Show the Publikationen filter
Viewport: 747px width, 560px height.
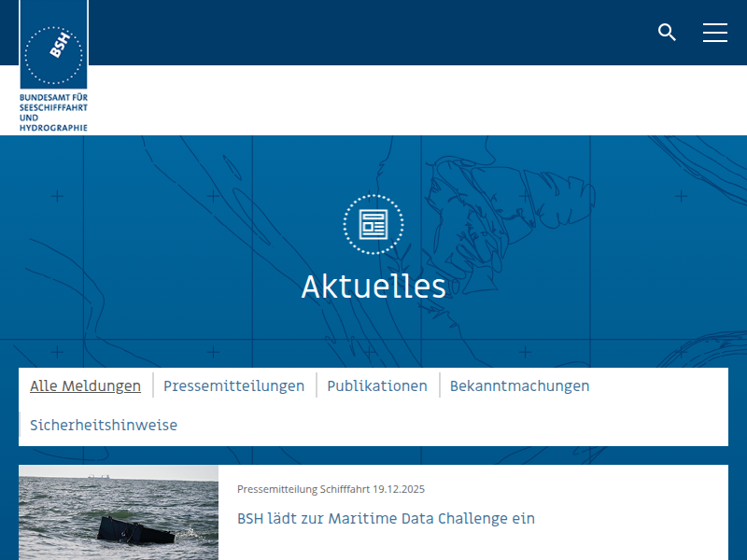377,385
